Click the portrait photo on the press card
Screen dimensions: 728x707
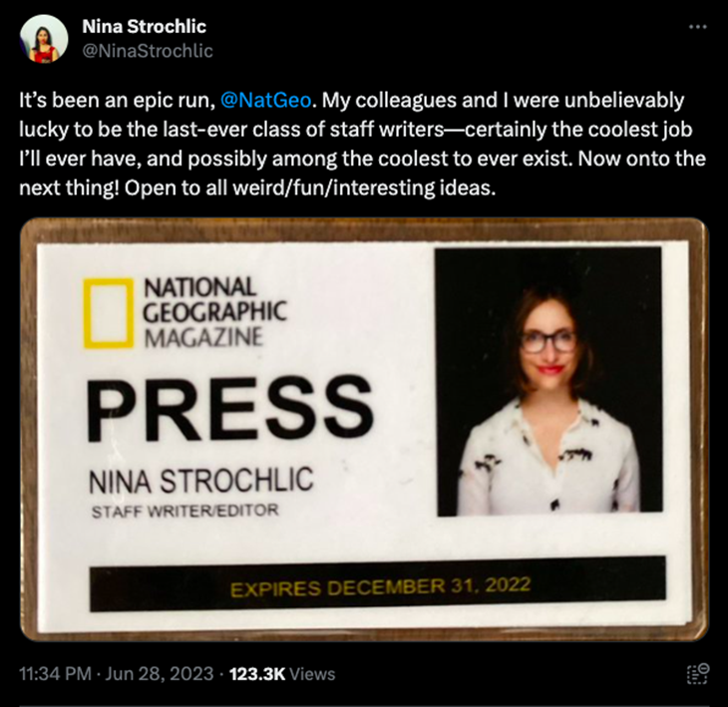549,380
